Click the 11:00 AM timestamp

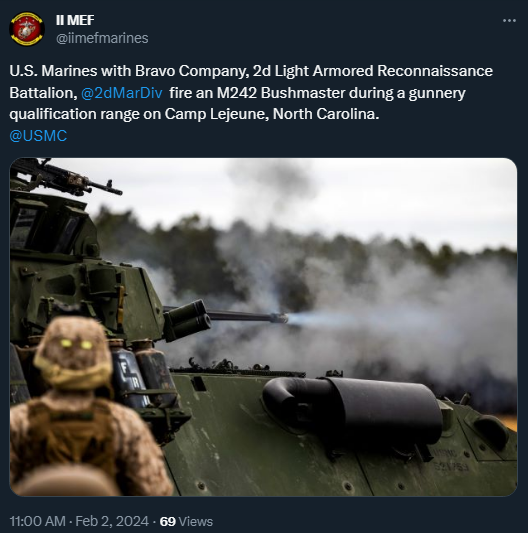37,521
